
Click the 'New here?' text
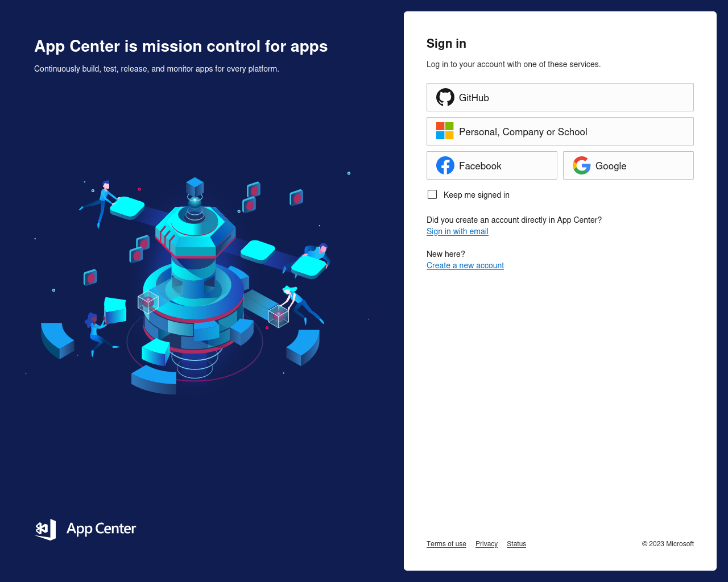point(446,254)
